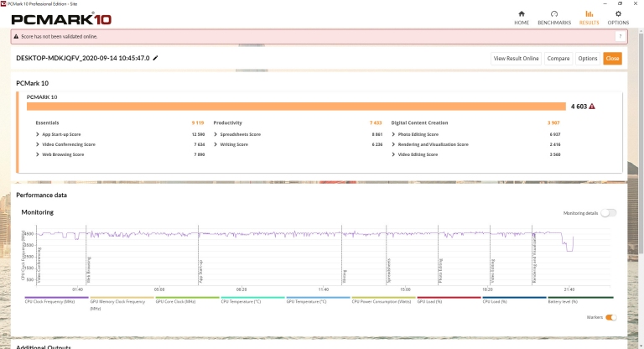Click the warning icon in validation banner
Image resolution: width=644 pixels, height=349 pixels.
pos(16,37)
